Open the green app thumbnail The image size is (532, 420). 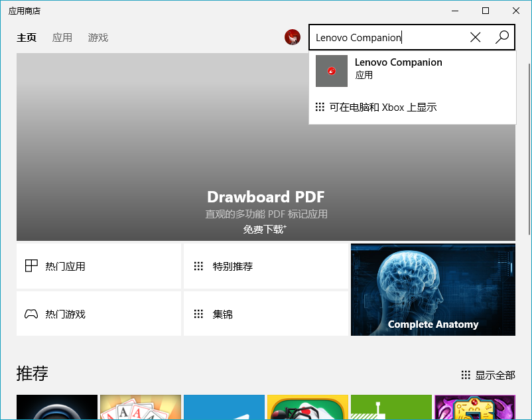click(391, 407)
